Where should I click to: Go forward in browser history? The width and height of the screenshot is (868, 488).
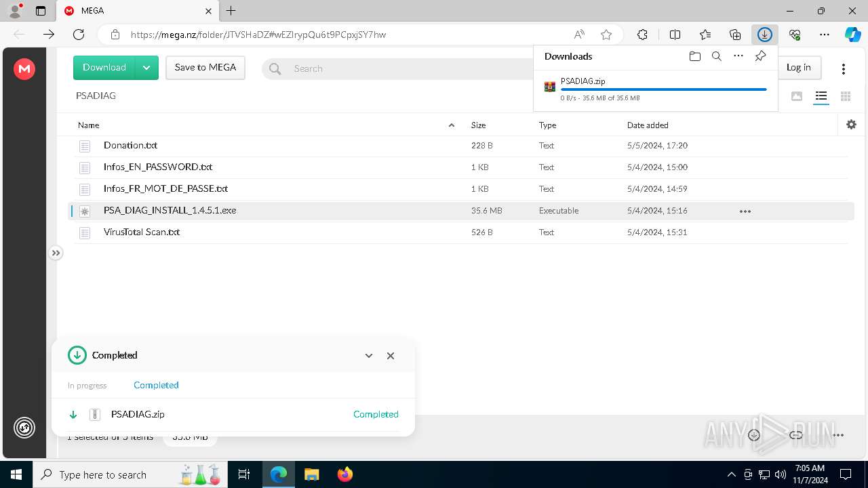click(49, 35)
